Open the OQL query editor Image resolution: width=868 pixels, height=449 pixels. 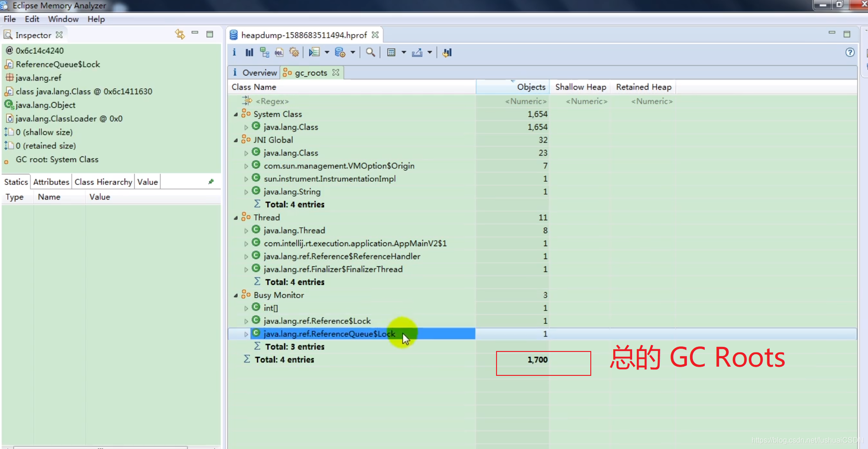(279, 52)
